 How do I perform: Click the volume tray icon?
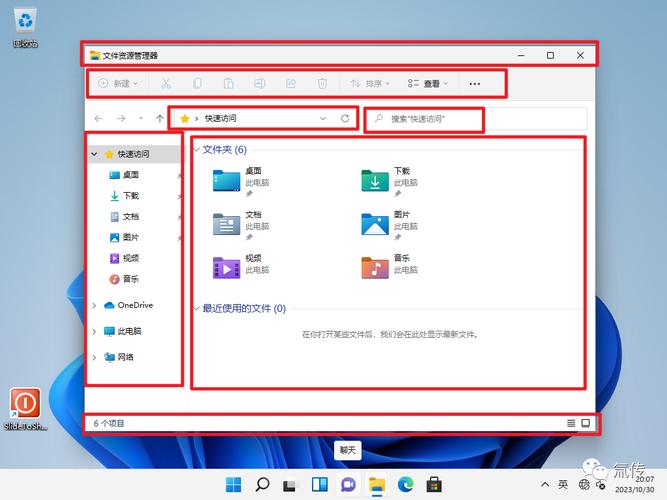coord(601,485)
